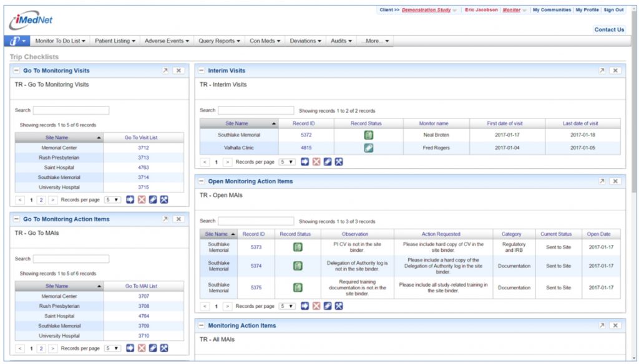Viewport: 639px width, 364px height.
Task: Collapse the Open Monitoring Action Items panel
Action: (x=201, y=181)
